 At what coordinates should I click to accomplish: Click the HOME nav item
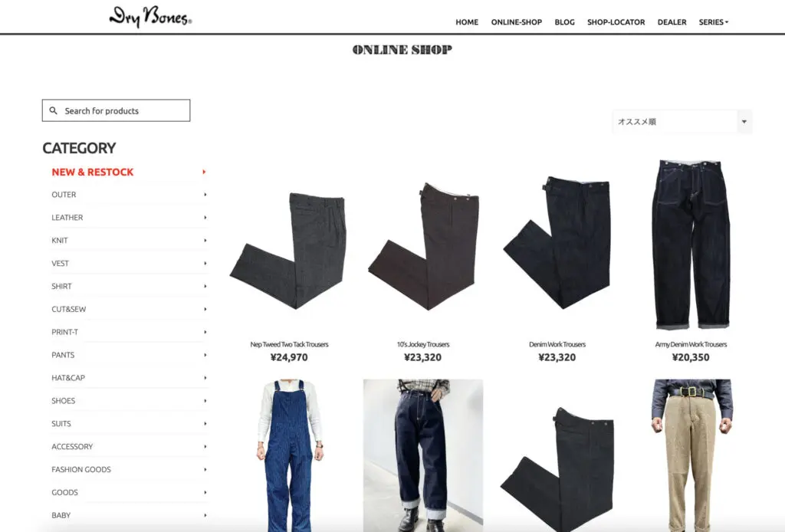[x=467, y=22]
